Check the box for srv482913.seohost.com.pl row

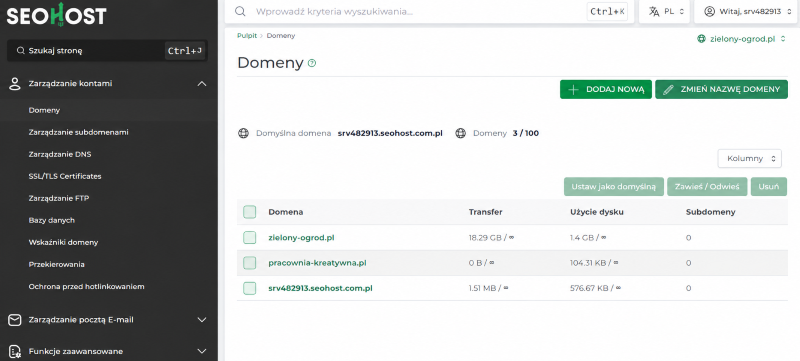[249, 288]
